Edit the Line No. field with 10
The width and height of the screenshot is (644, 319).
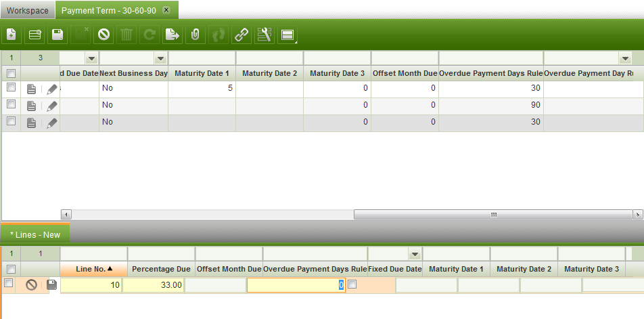(91, 285)
